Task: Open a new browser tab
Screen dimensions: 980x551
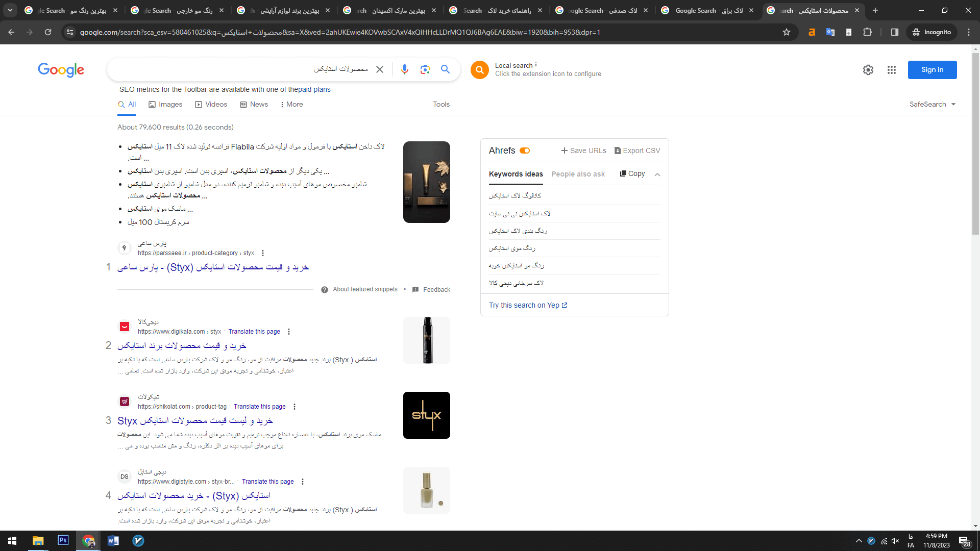Action: pos(875,10)
